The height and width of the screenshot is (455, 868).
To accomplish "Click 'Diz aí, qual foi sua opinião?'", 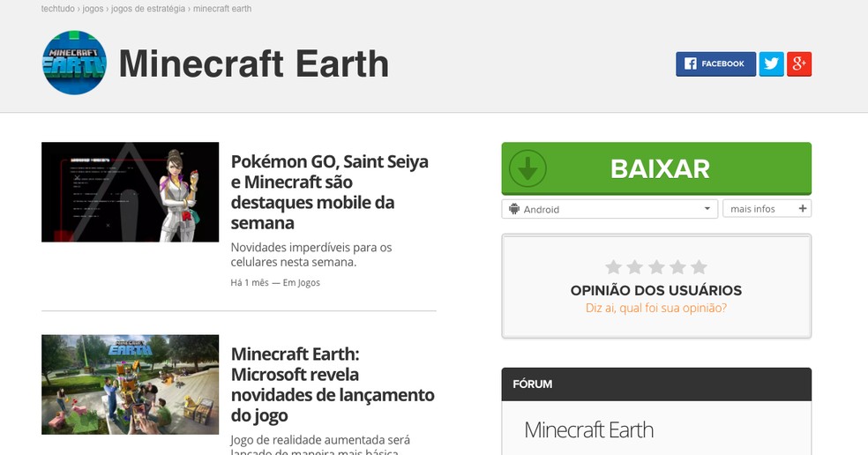I will [x=656, y=308].
